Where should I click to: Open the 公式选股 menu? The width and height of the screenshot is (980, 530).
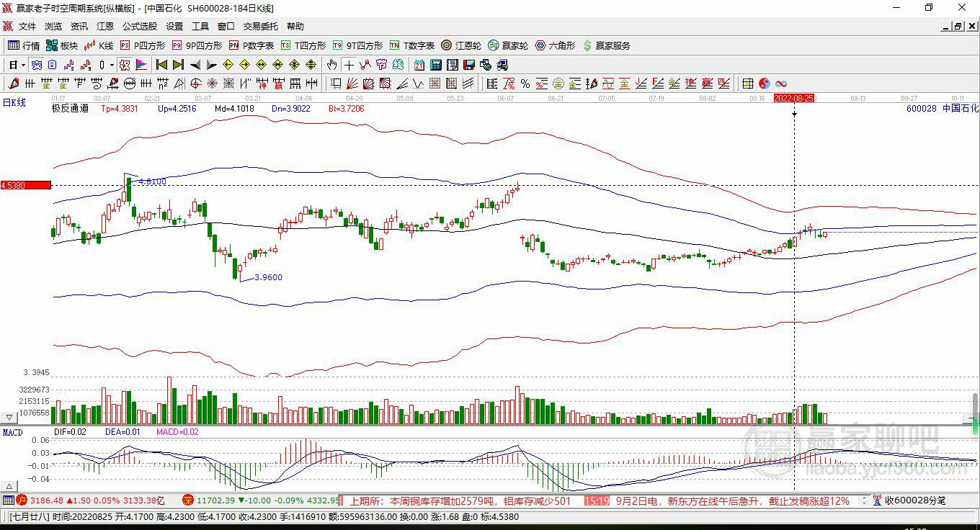[140, 27]
